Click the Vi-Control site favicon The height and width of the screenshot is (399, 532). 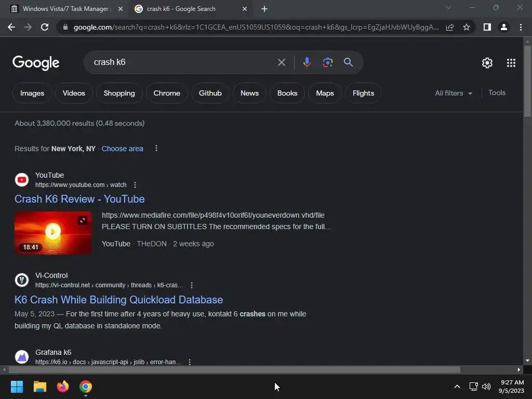click(22, 280)
